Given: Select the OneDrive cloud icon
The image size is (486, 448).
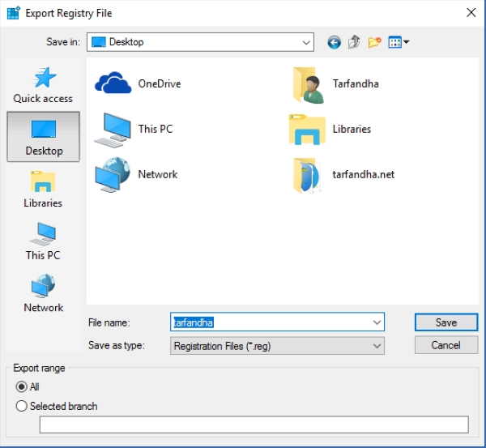Looking at the screenshot, I should tap(113, 83).
